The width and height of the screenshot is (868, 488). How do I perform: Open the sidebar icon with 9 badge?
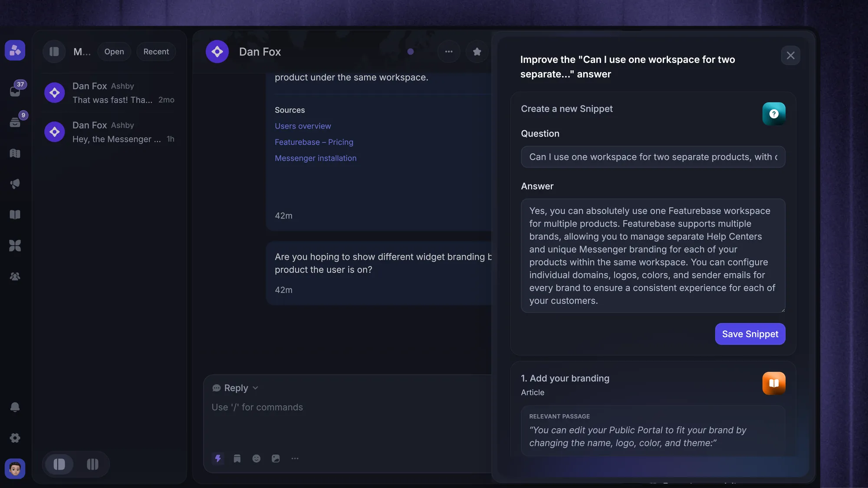(15, 122)
